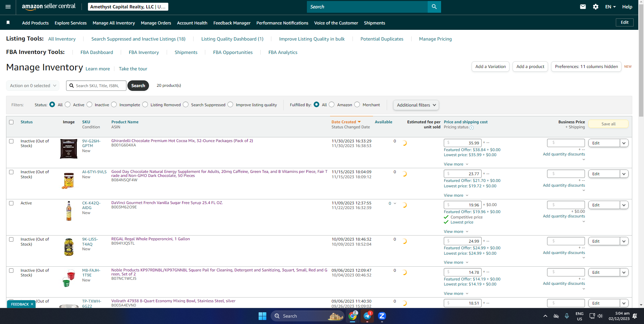Click Take the tour link

click(133, 69)
